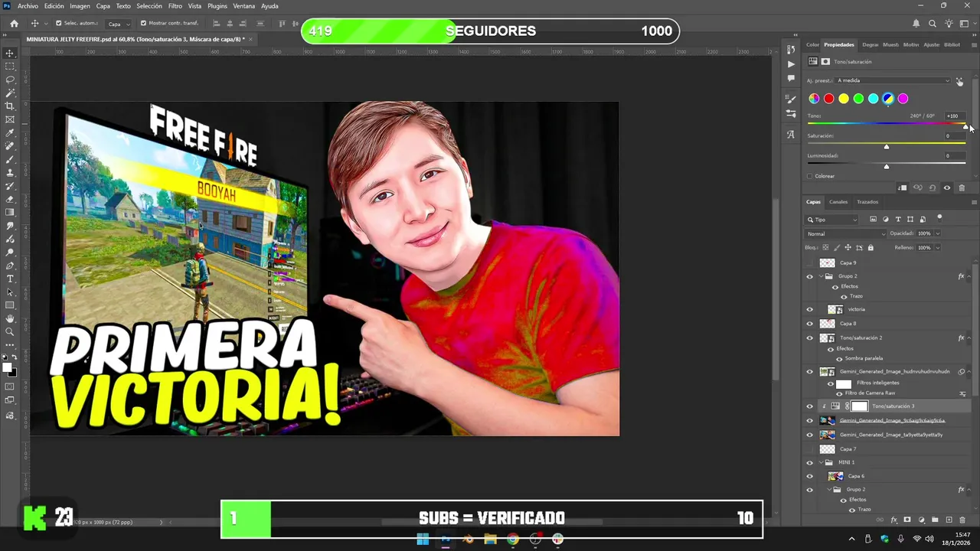This screenshot has height=551, width=980.
Task: Switch to the Trazados tab
Action: pos(867,202)
